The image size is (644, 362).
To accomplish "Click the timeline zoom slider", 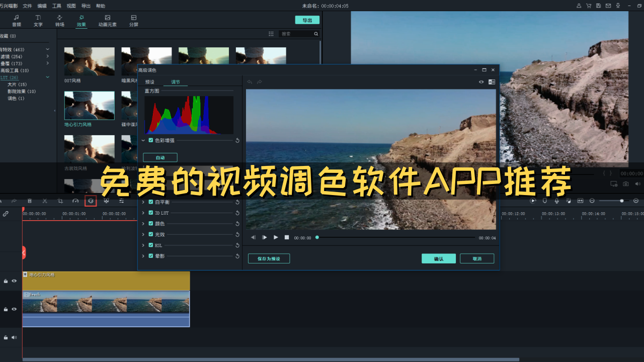I will tap(614, 201).
